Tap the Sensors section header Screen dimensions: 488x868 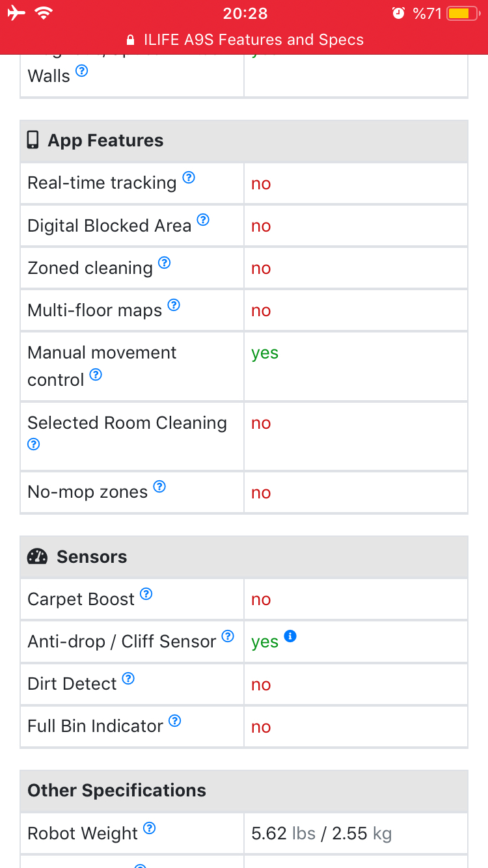point(244,557)
